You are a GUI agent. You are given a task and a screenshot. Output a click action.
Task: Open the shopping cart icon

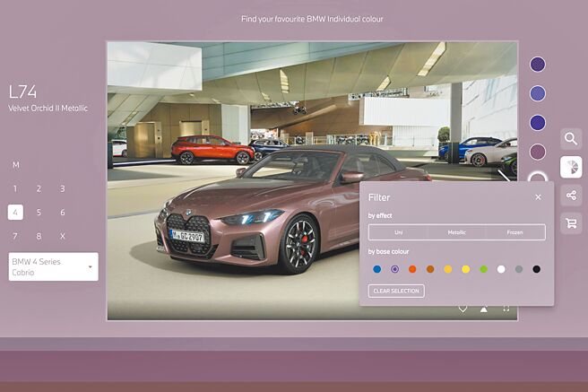pyautogui.click(x=571, y=223)
